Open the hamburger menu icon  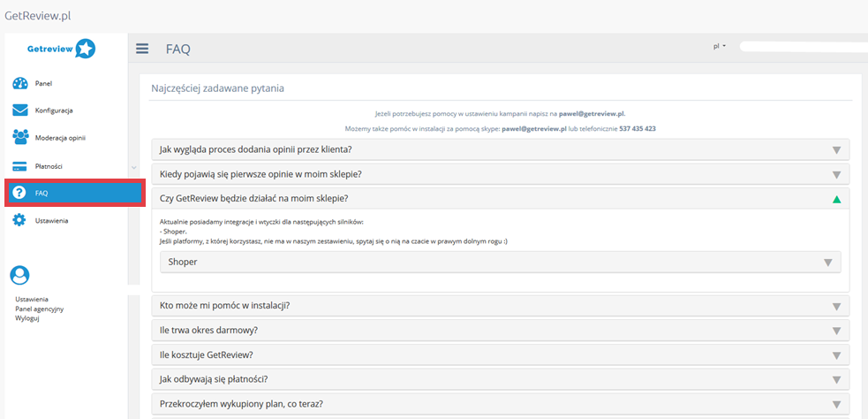142,49
